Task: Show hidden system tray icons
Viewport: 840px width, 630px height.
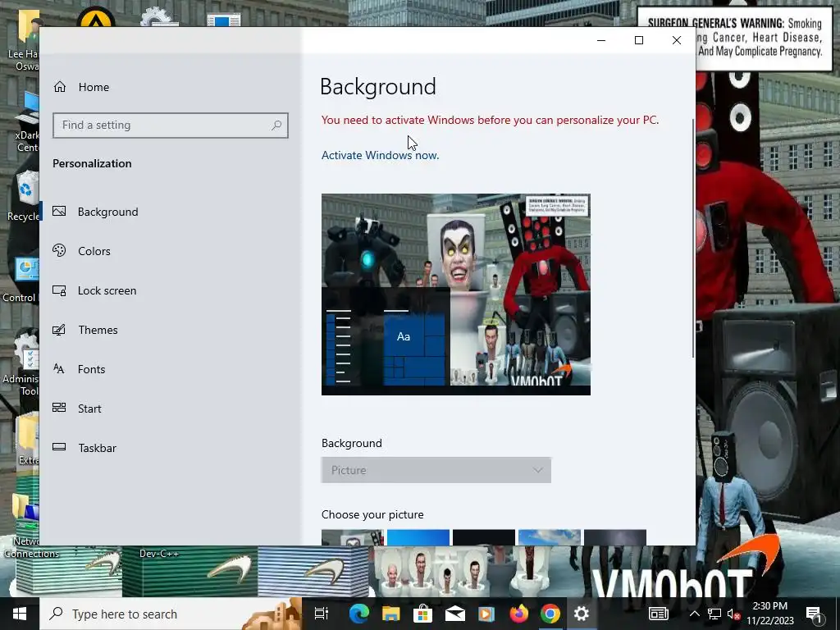Action: [694, 614]
